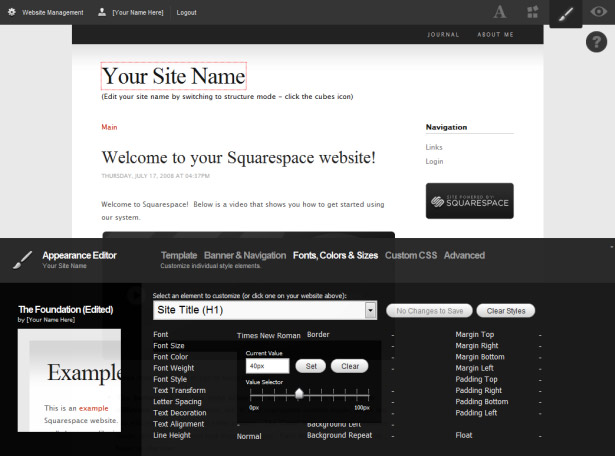Open the Banner & Navigation tab
Screen dimensions: 615x456
pyautogui.click(x=245, y=256)
